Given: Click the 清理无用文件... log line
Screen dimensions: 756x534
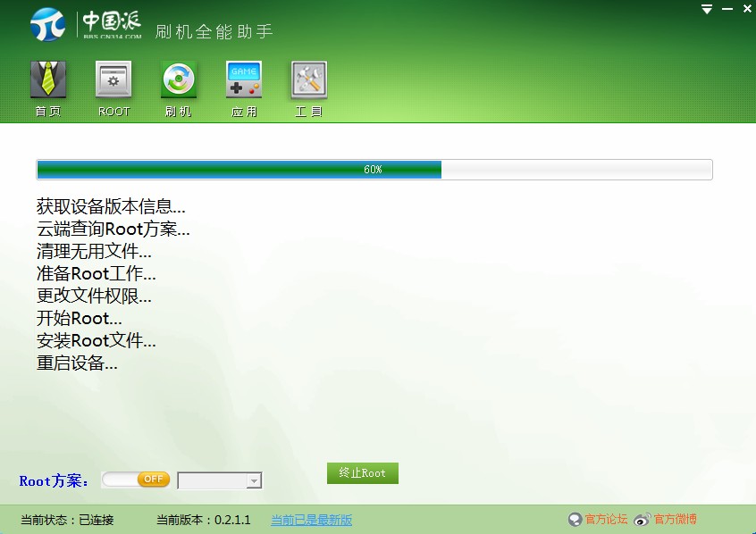Looking at the screenshot, I should pos(94,251).
